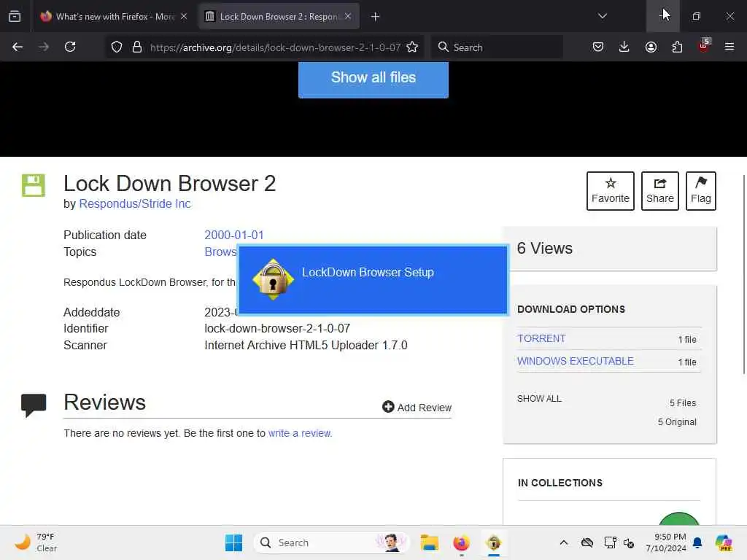747x560 pixels.
Task: Click Add Review button
Action: coord(417,407)
